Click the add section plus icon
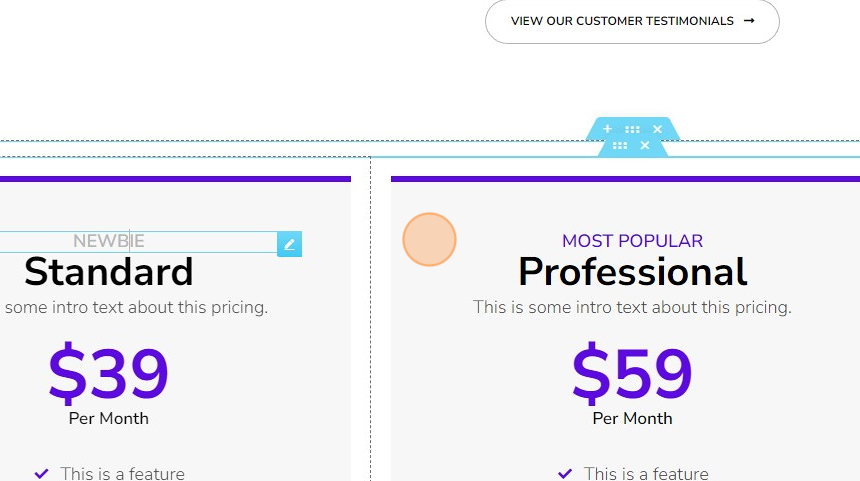Image resolution: width=860 pixels, height=481 pixels. (607, 129)
